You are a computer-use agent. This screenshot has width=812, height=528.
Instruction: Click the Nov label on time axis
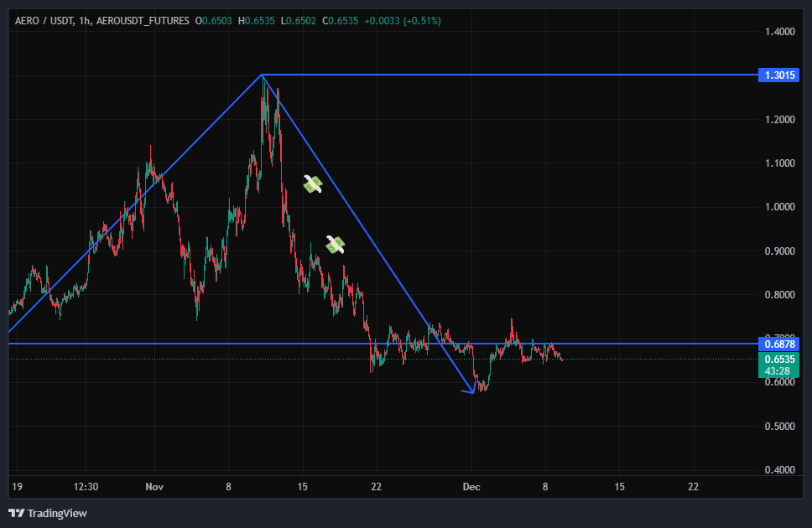[x=154, y=486]
